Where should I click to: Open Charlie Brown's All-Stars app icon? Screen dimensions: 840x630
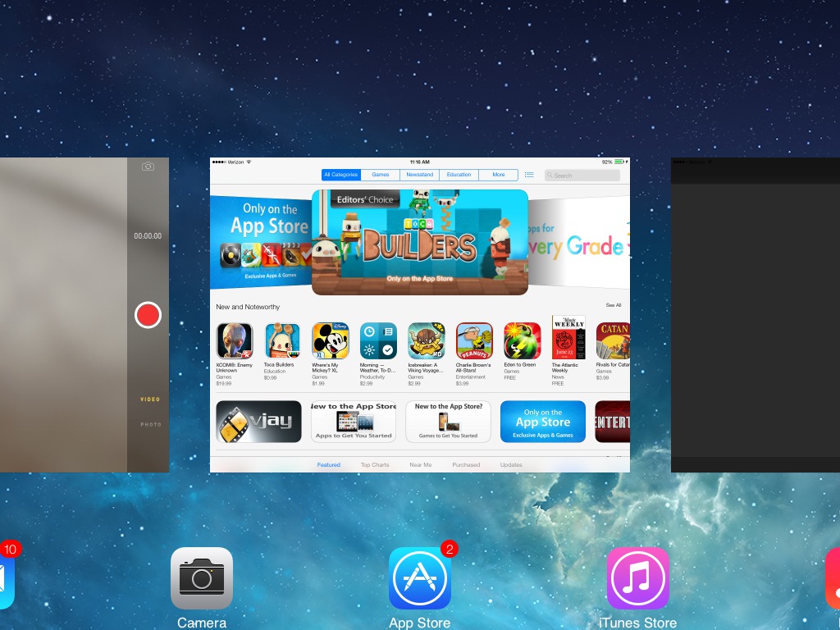coord(473,340)
